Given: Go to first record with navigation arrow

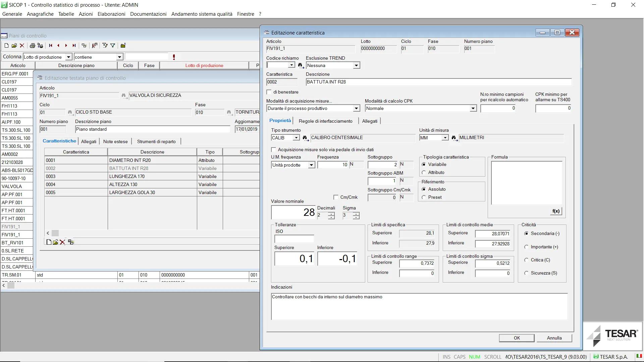Looking at the screenshot, I should [x=51, y=46].
